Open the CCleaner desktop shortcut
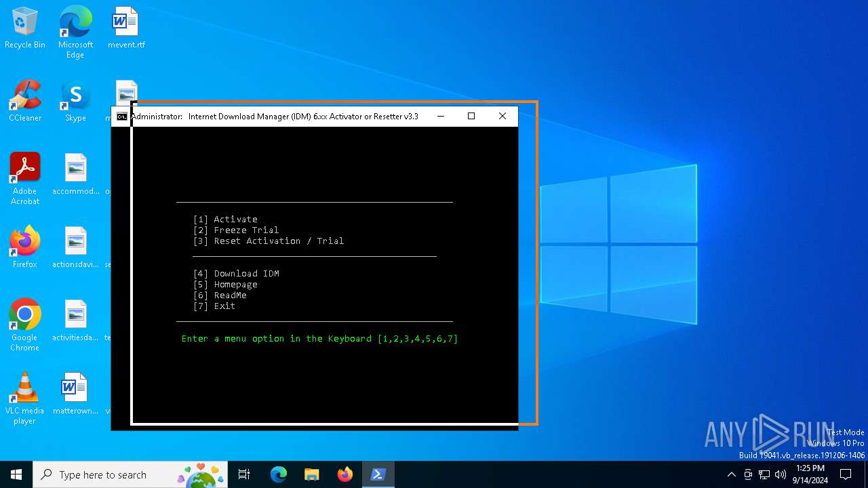Screen dimensions: 868x488 click(25, 101)
